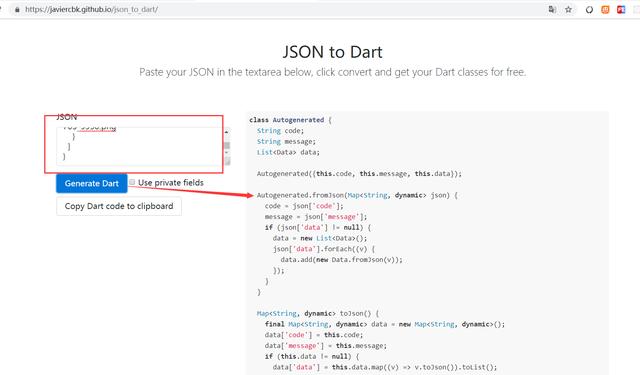Click code line 'if (this.data != null) {'
The width and height of the screenshot is (640, 375).
[x=312, y=356]
